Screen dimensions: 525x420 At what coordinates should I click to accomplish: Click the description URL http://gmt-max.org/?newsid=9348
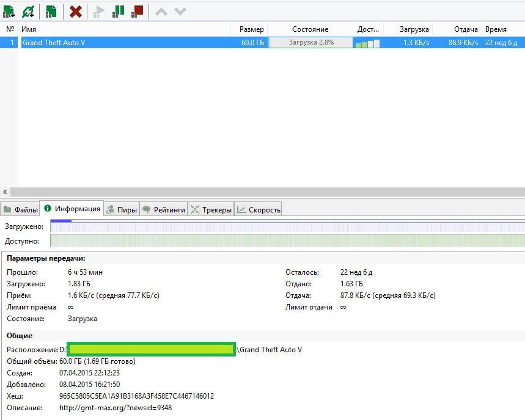coord(116,408)
